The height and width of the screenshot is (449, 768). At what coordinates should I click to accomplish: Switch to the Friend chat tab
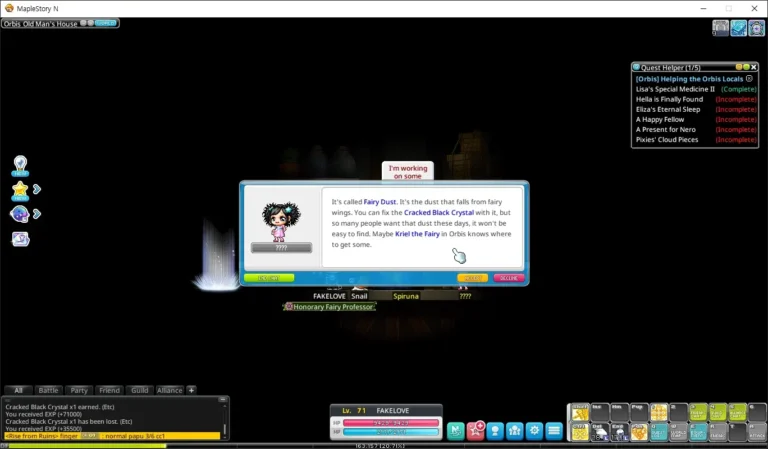coord(109,390)
